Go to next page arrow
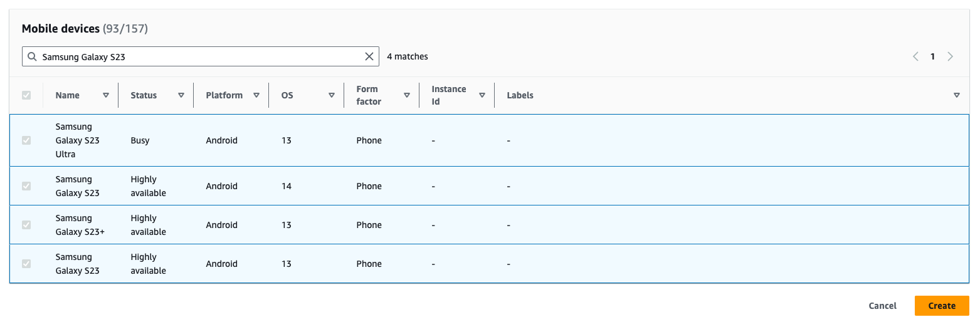 [x=950, y=56]
